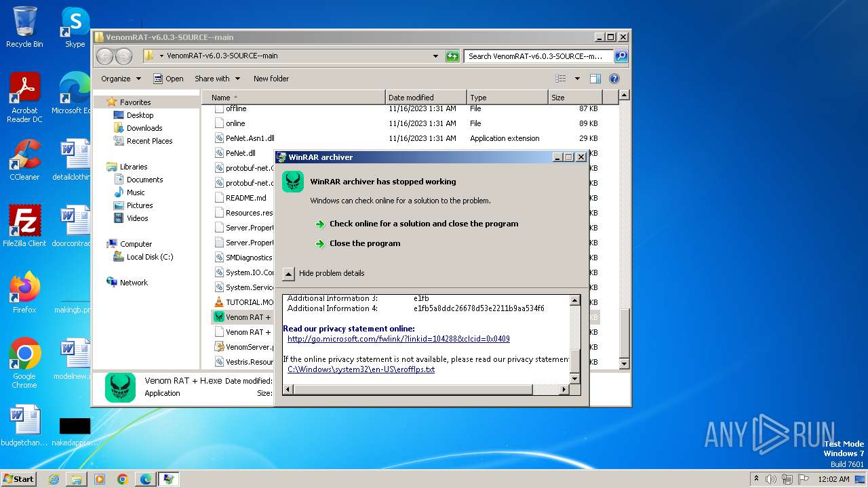Select the TUTORIAL.MO video file

(244, 302)
